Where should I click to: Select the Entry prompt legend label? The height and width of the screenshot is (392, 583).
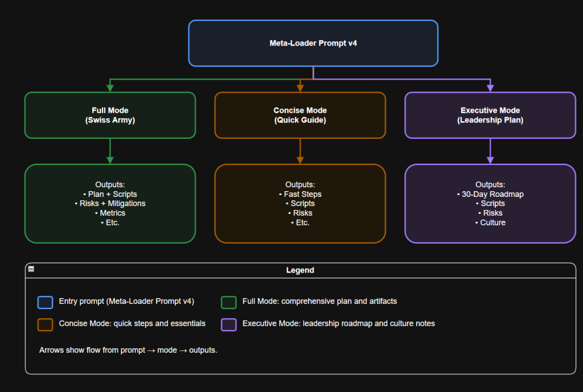(x=126, y=302)
